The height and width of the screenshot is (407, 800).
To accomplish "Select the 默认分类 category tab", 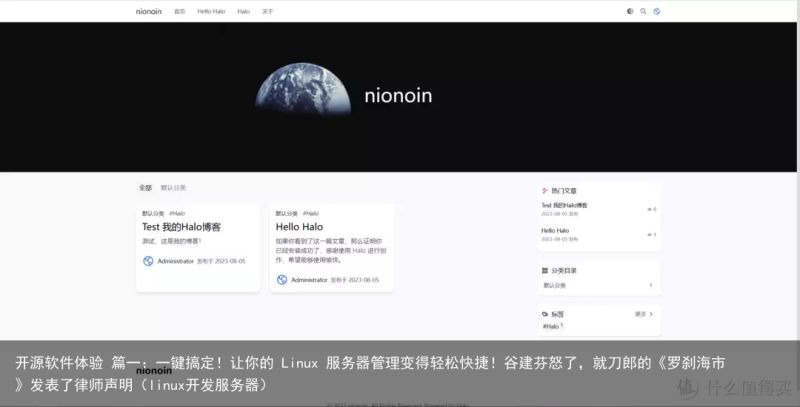I will click(173, 188).
